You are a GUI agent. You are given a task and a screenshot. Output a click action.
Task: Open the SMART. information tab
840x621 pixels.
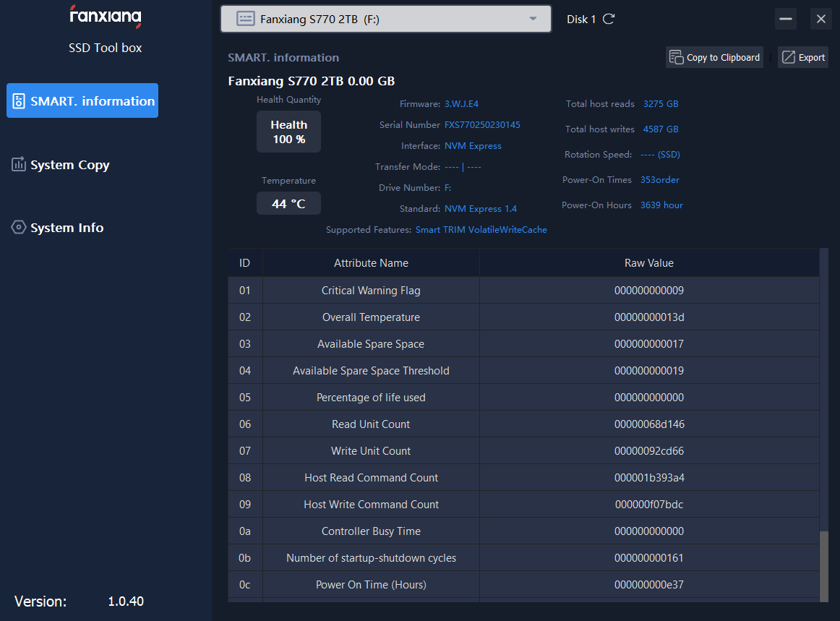click(82, 100)
